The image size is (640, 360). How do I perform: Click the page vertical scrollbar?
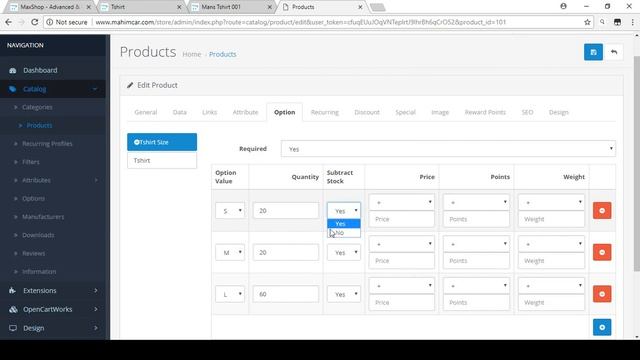point(636,164)
